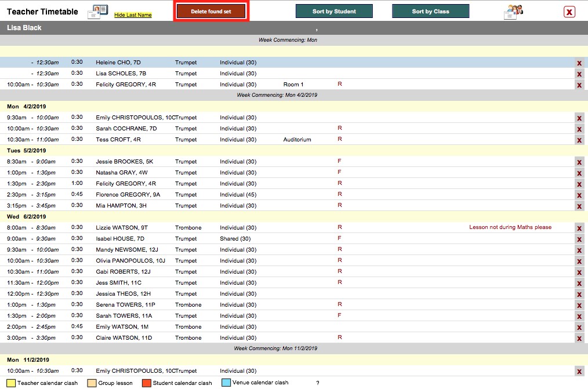Click the teacher contact card icon
588x389 pixels.
(98, 12)
